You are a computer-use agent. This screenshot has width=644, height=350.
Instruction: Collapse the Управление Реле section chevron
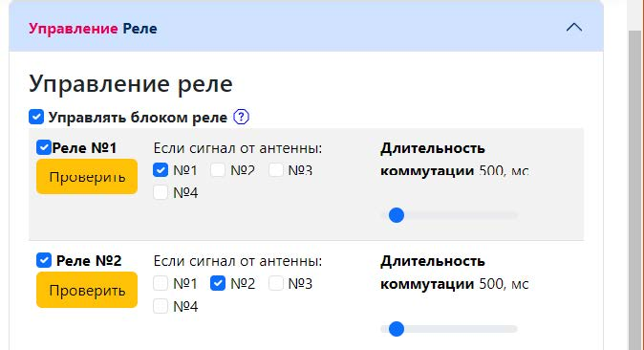[573, 28]
